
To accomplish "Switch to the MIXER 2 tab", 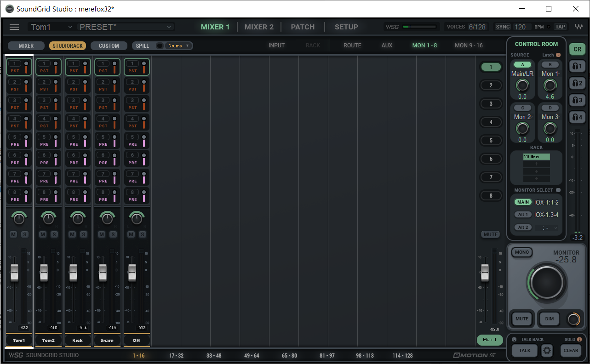I will (x=259, y=27).
